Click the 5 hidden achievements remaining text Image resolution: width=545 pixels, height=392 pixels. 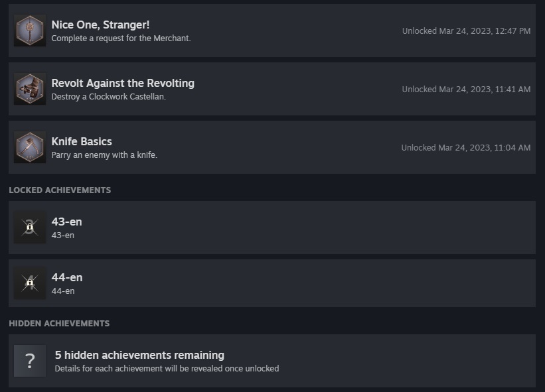click(139, 356)
